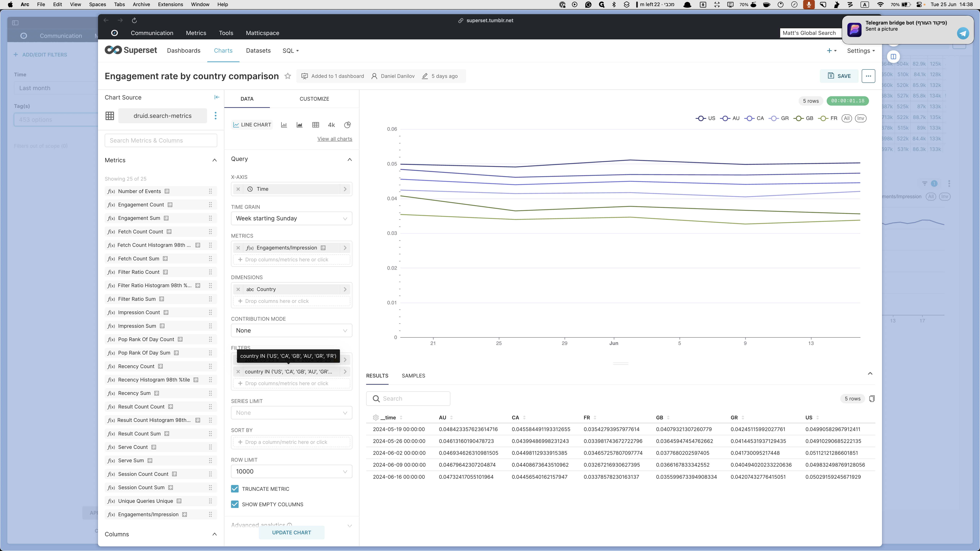Open the druid.search-metrics dataset options menu
This screenshot has width=980, height=551.
pyautogui.click(x=215, y=116)
